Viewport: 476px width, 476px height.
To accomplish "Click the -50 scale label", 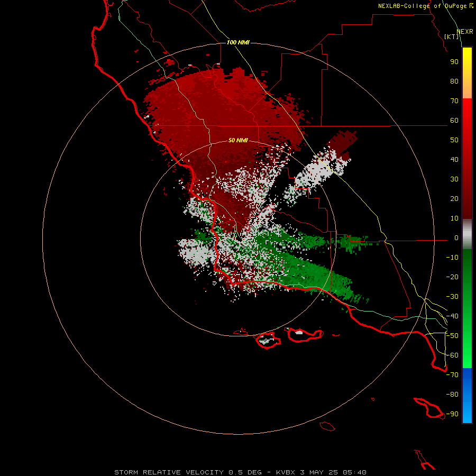I will [452, 336].
